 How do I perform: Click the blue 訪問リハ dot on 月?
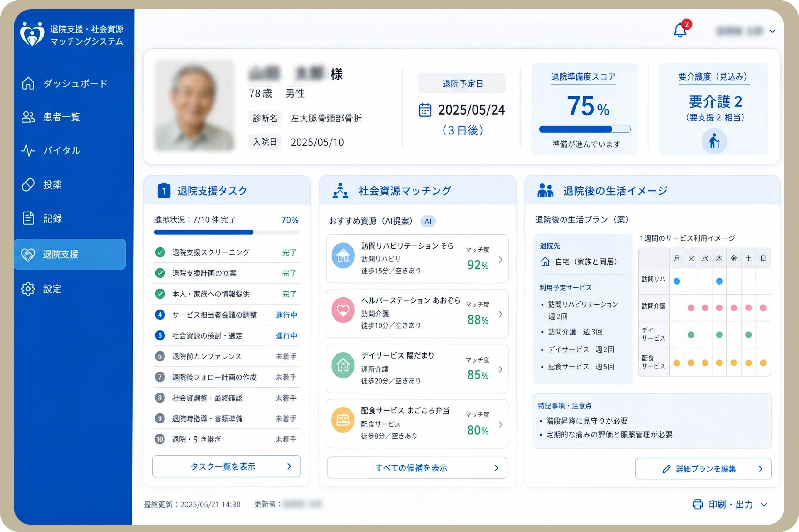pyautogui.click(x=677, y=281)
